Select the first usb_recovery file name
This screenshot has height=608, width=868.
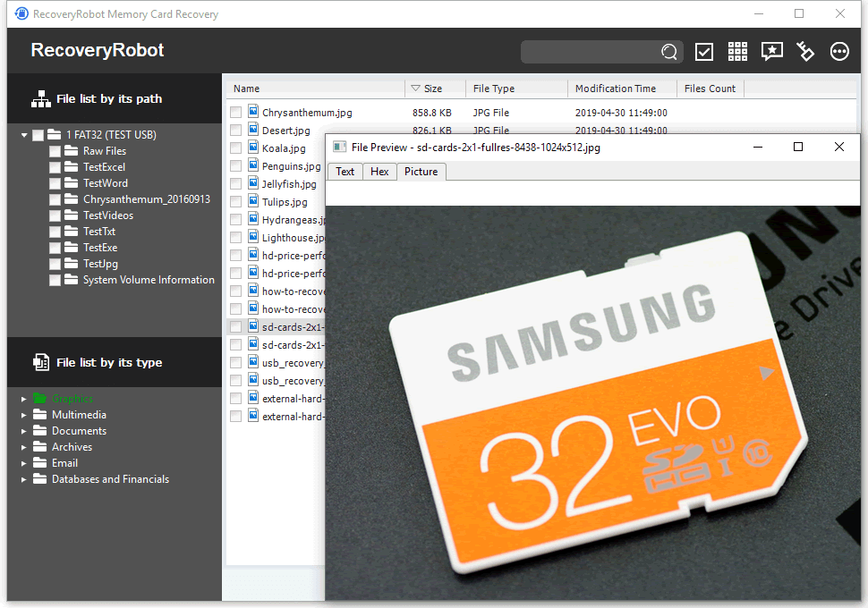pyautogui.click(x=294, y=363)
